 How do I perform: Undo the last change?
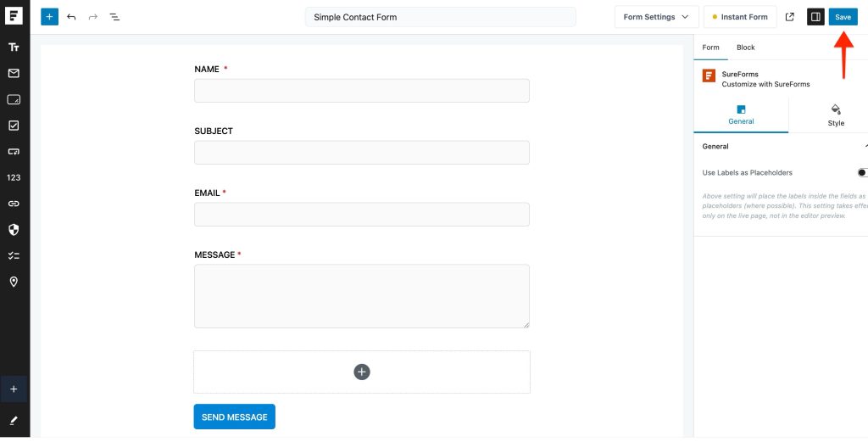point(71,17)
